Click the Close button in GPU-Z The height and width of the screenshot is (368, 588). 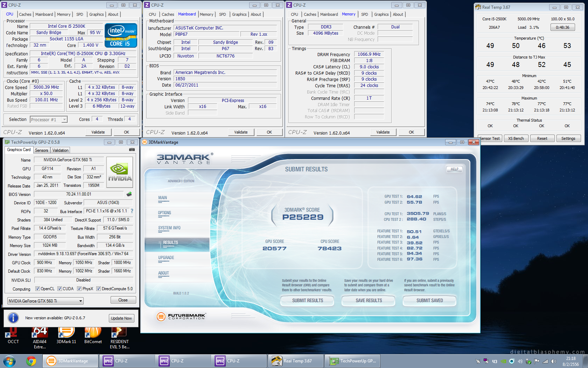pos(123,300)
